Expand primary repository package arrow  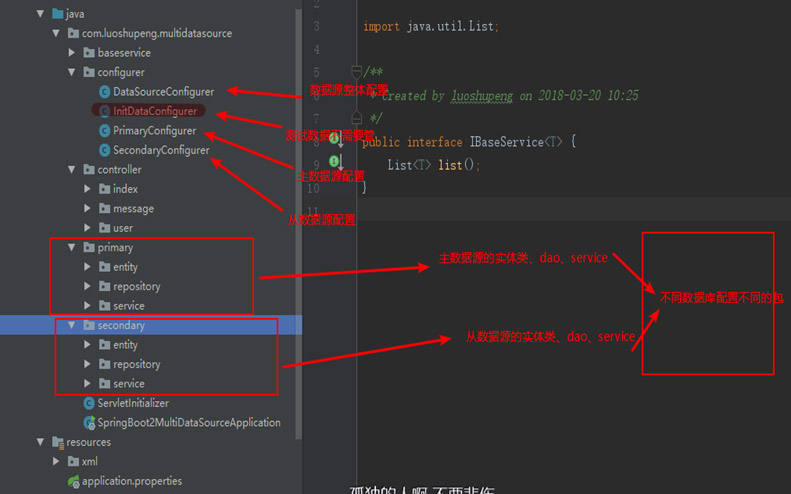click(x=87, y=286)
